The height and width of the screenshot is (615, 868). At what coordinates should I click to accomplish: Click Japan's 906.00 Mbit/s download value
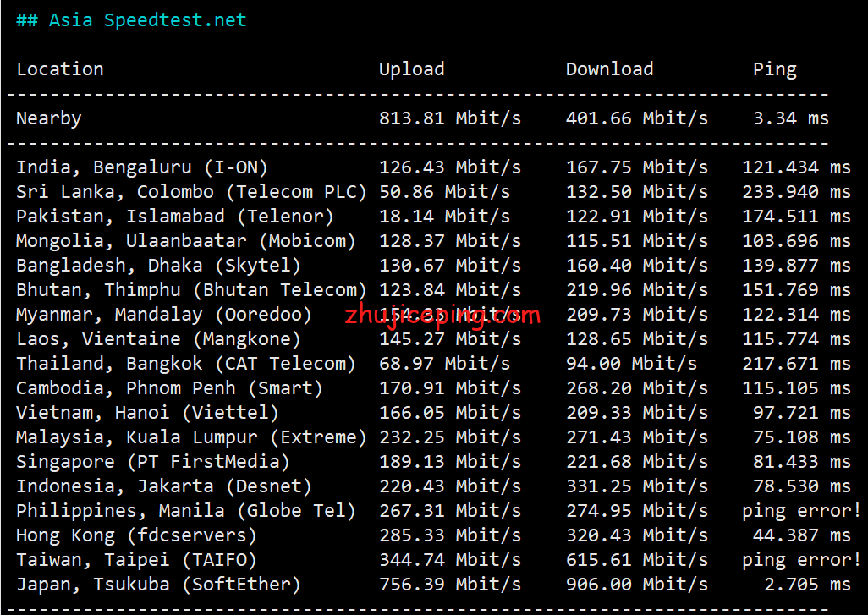pos(637,585)
